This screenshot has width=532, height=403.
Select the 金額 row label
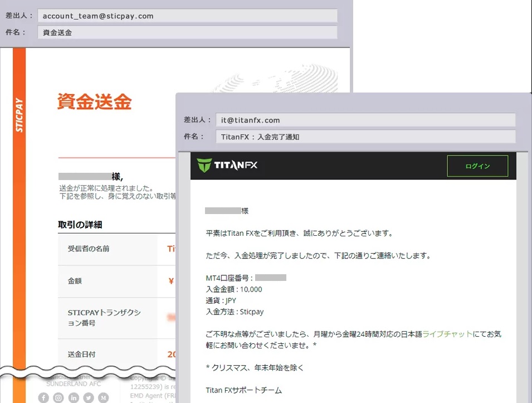[75, 281]
